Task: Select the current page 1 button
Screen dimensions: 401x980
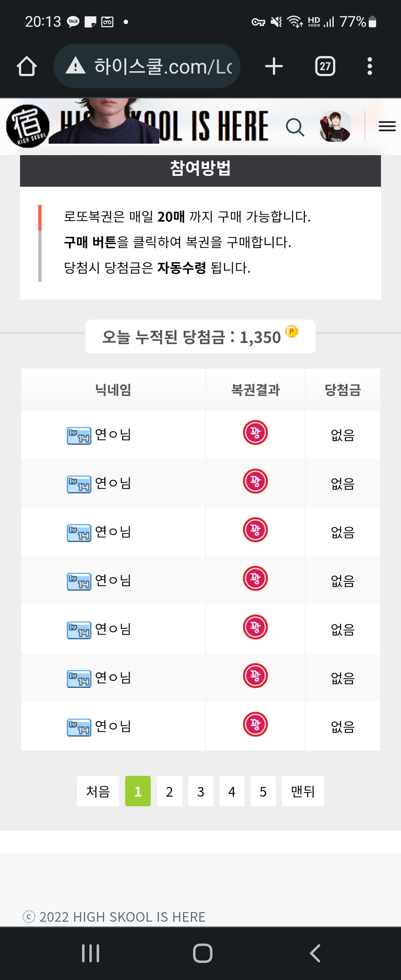Action: tap(138, 791)
